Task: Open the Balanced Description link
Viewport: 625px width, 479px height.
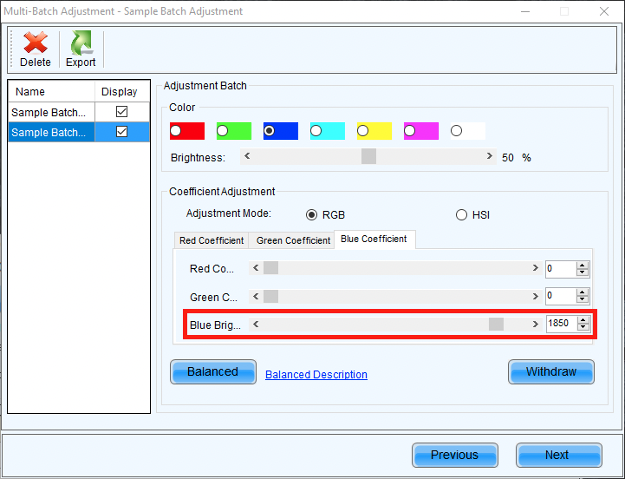Action: click(x=316, y=374)
